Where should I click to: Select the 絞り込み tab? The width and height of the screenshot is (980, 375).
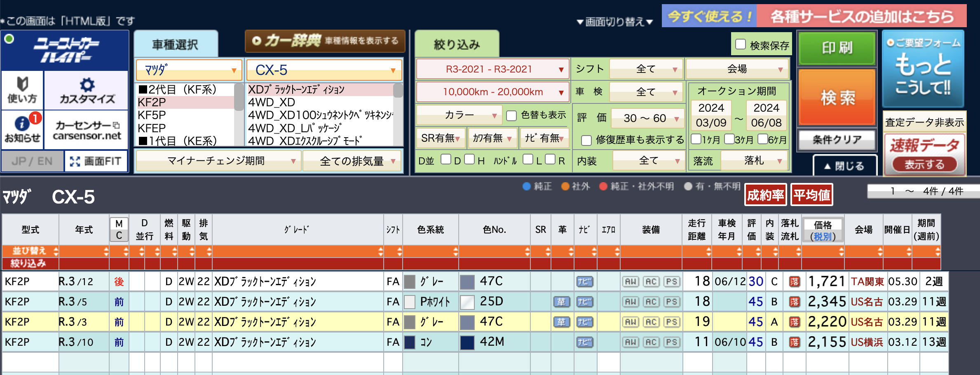tap(457, 44)
